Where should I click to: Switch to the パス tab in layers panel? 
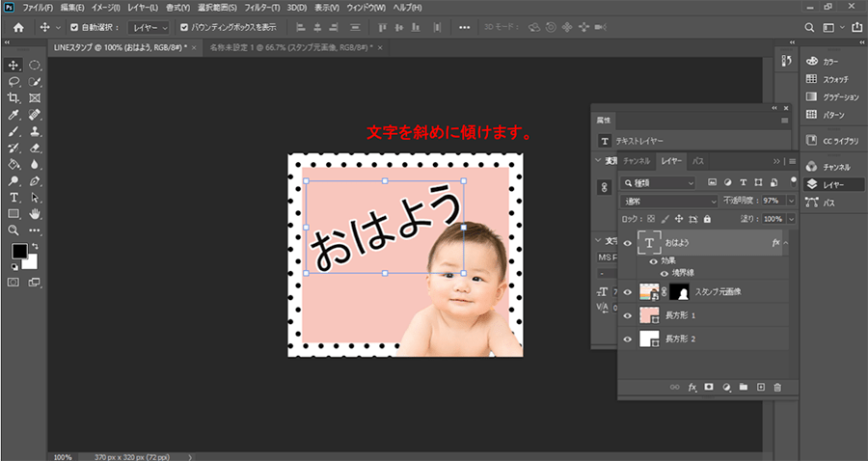(x=698, y=161)
